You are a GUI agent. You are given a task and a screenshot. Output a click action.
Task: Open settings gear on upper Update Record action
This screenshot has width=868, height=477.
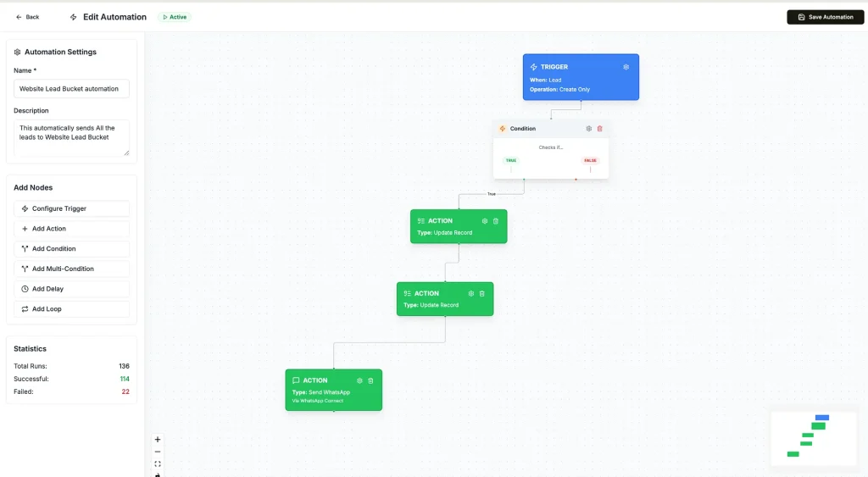(x=485, y=221)
